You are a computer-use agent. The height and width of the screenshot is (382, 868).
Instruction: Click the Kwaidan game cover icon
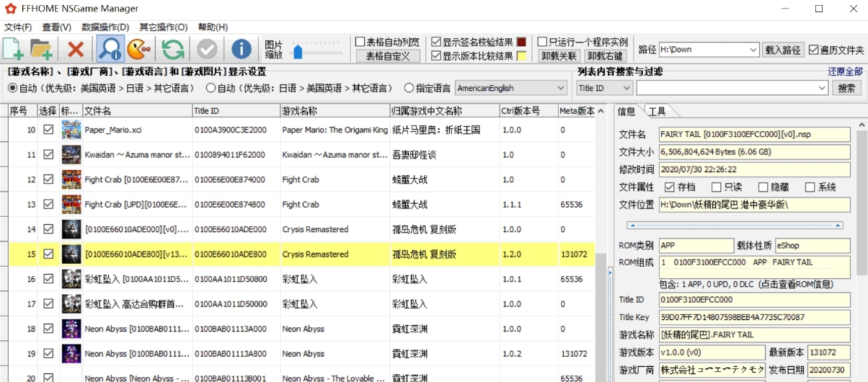click(x=71, y=154)
